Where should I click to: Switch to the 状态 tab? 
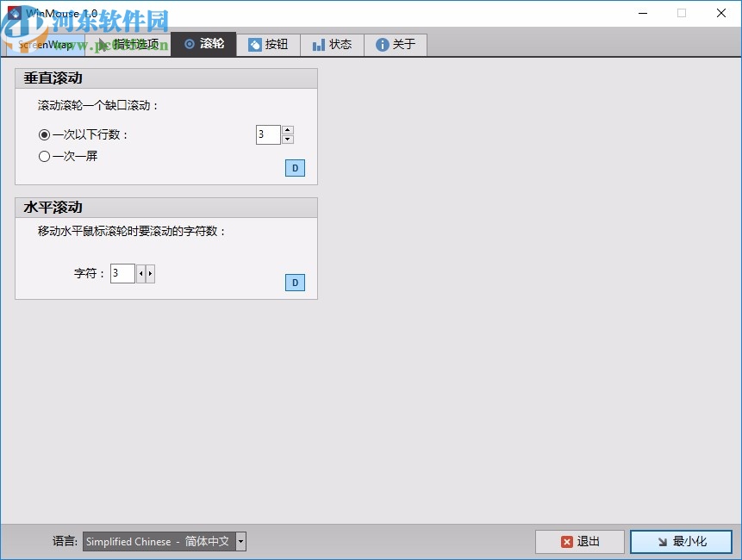point(332,45)
